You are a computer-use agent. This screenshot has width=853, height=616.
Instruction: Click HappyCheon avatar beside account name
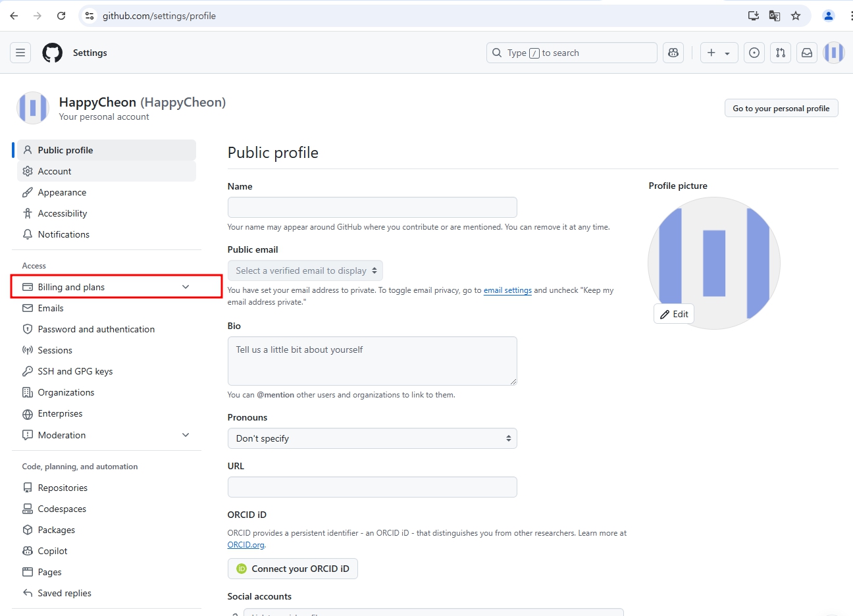coord(33,108)
